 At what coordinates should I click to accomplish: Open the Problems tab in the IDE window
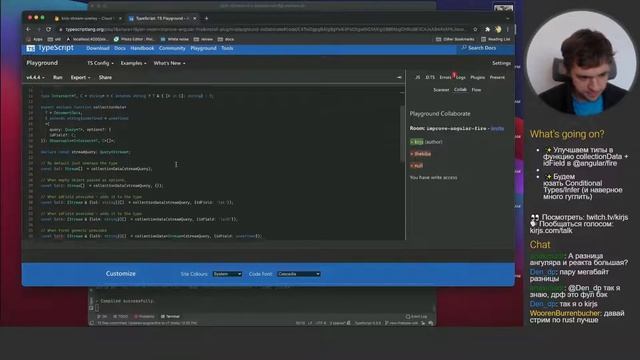tap(144, 316)
